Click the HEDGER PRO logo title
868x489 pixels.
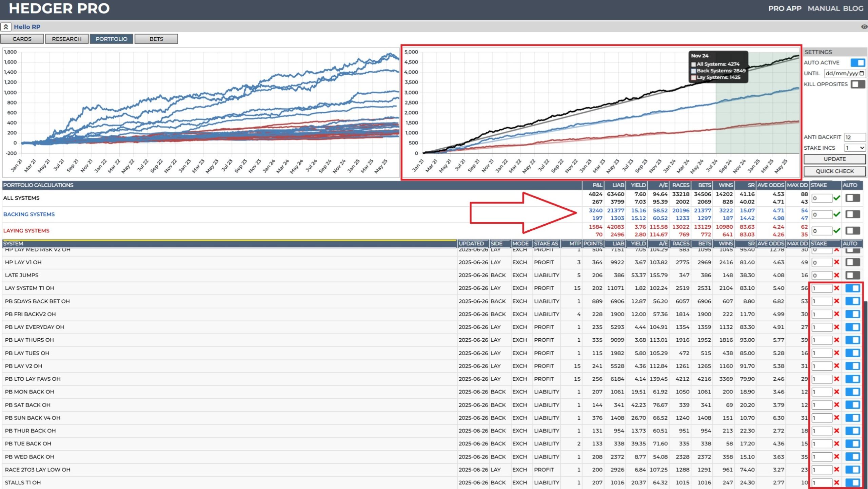click(59, 8)
